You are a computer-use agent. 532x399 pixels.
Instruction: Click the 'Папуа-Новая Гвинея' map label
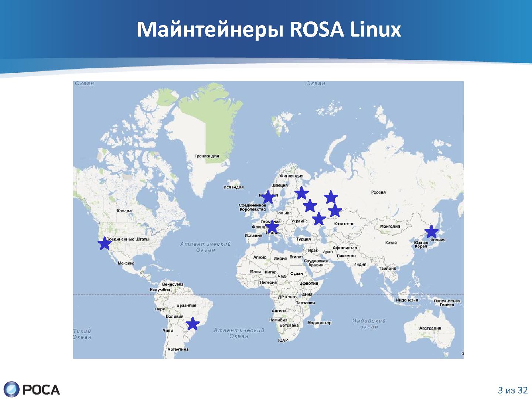pyautogui.click(x=447, y=303)
